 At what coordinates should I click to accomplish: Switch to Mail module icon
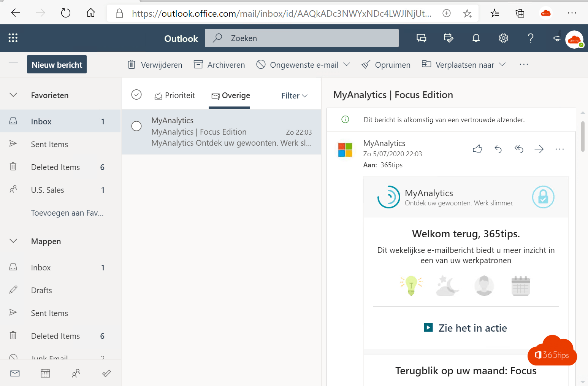tap(15, 373)
